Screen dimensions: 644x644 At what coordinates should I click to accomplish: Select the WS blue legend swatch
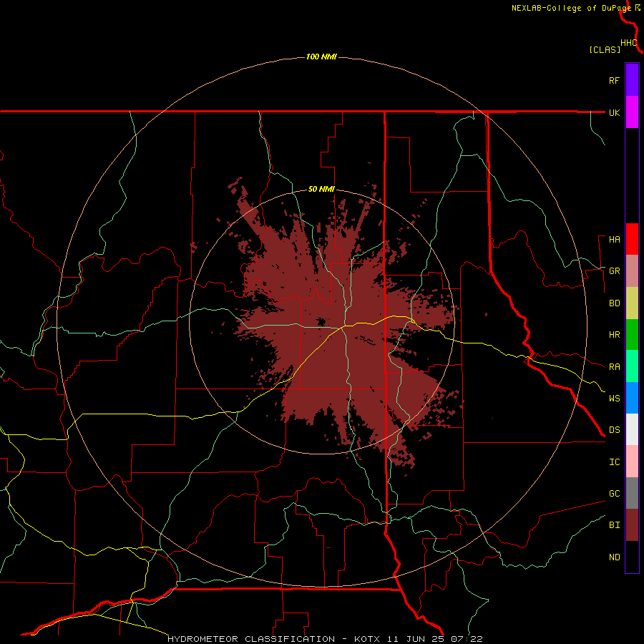coord(632,398)
